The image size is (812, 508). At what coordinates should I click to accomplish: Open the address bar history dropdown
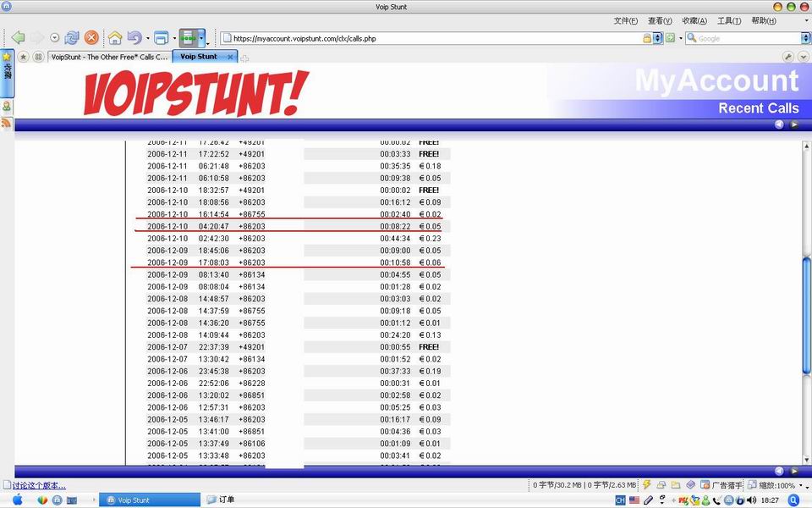tap(658, 38)
